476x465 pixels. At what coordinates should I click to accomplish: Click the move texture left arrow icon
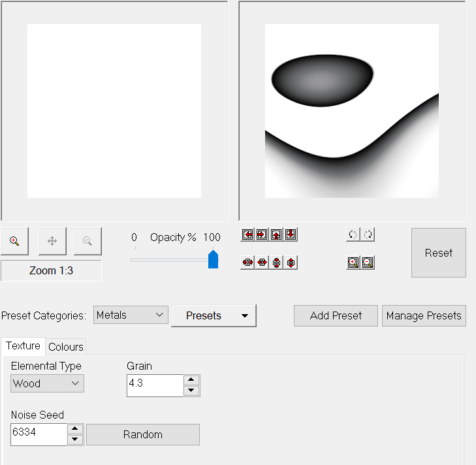(247, 234)
